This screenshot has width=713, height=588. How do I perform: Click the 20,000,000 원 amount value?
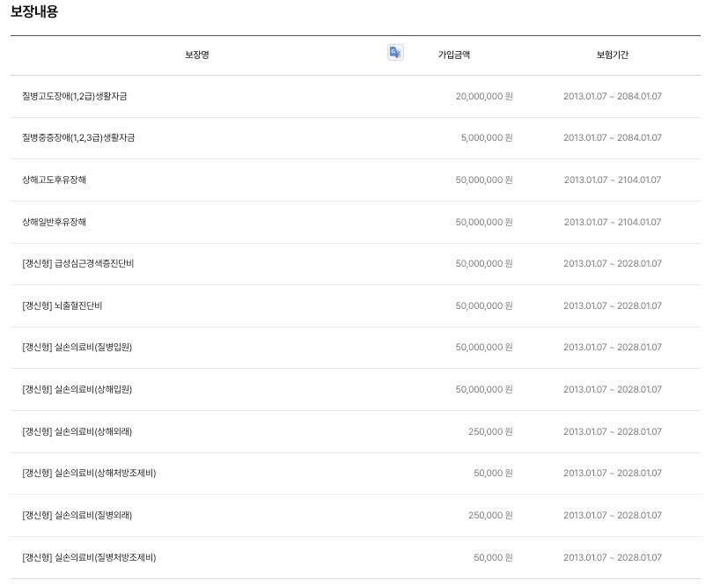pos(482,96)
